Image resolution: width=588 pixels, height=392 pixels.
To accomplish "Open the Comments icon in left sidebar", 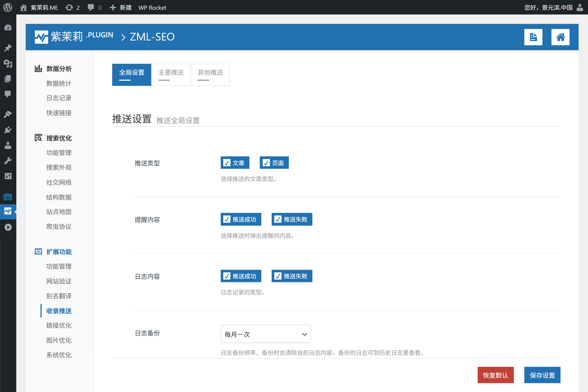I will click(8, 94).
